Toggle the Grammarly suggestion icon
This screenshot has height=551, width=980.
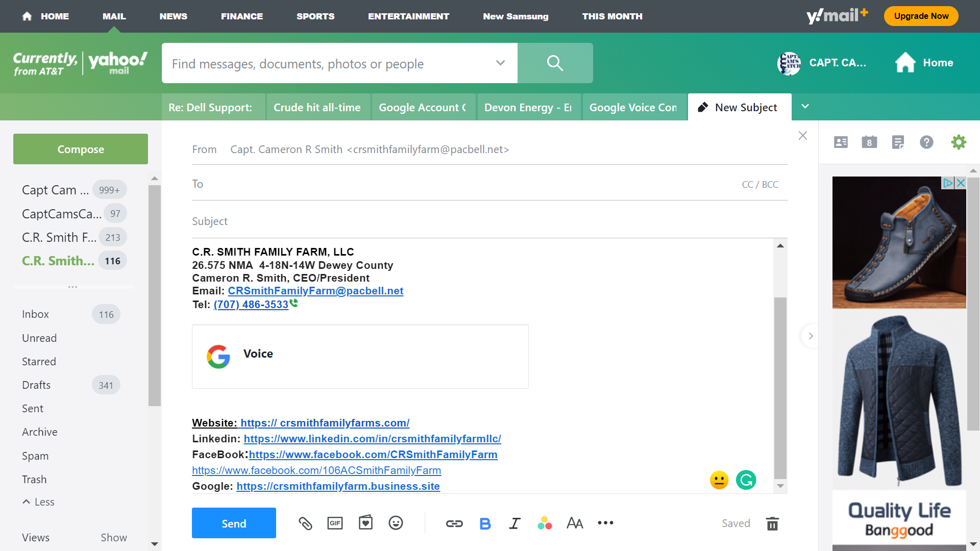pos(746,480)
